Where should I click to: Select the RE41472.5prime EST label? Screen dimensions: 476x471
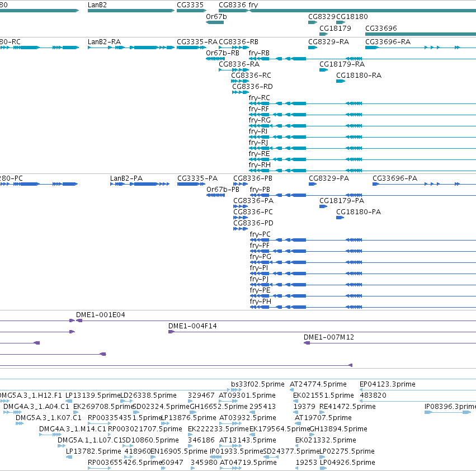[347, 407]
